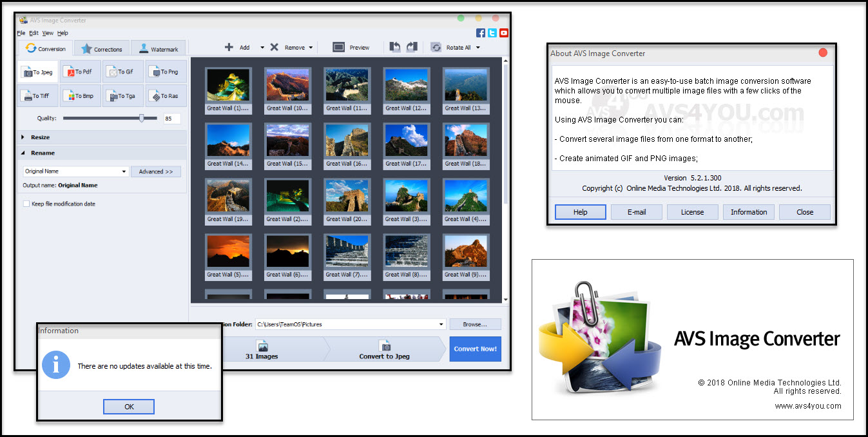Select the Great Wall (16) thumbnail
This screenshot has height=437, width=868.
point(347,146)
